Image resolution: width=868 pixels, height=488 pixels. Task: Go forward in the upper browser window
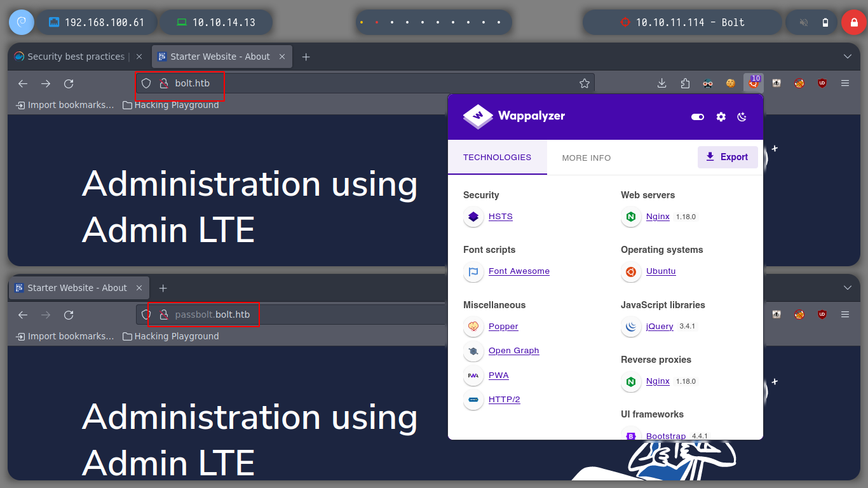pos(46,83)
